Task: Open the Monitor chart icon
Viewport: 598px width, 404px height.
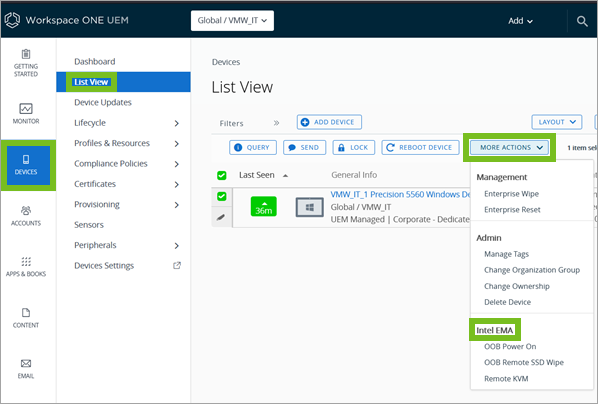Action: (x=26, y=109)
